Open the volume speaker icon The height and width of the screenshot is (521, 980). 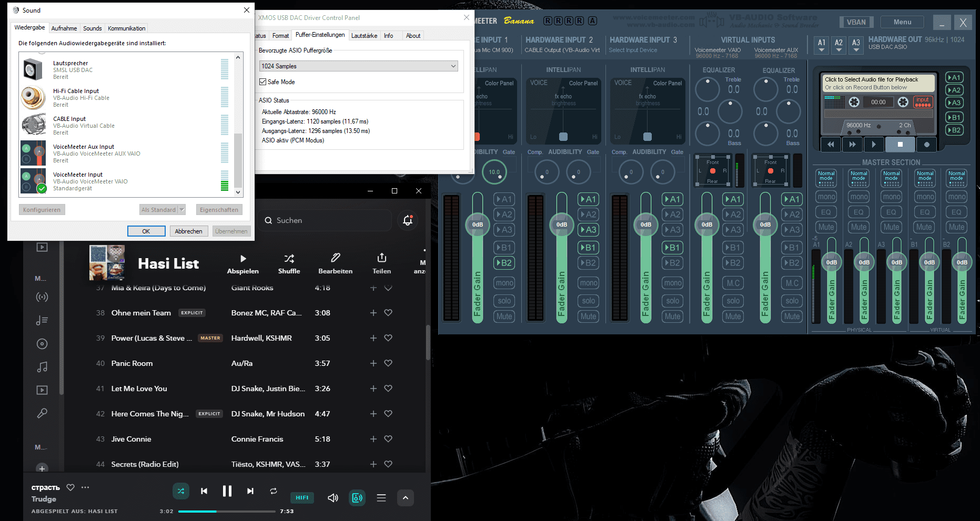[x=333, y=498]
